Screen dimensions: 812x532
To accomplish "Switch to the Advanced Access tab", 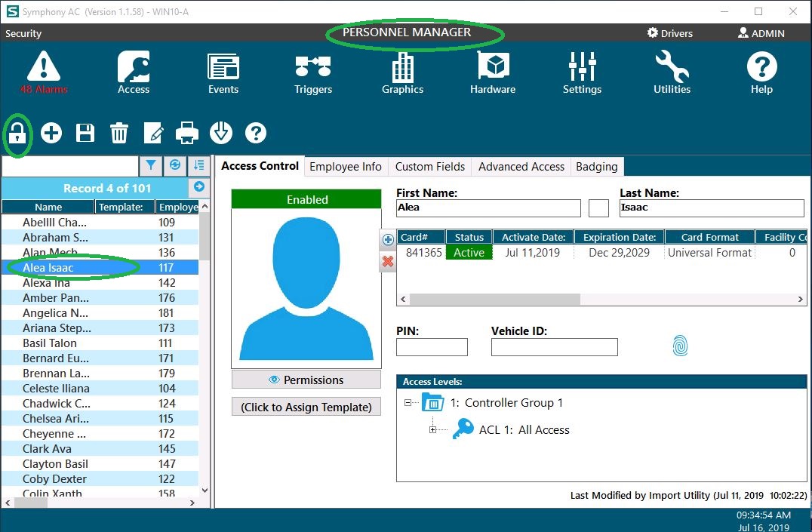I will (x=521, y=167).
